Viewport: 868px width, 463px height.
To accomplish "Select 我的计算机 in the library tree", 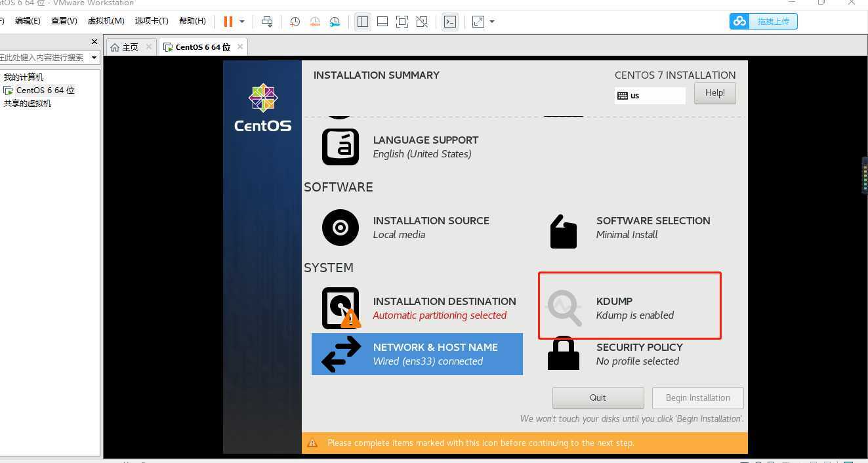I will point(24,77).
